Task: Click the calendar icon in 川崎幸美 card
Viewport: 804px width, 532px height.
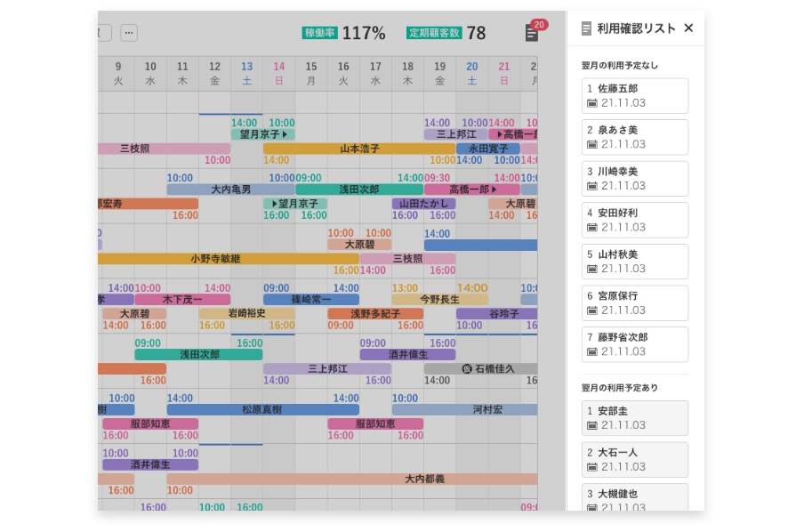Action: pos(591,186)
